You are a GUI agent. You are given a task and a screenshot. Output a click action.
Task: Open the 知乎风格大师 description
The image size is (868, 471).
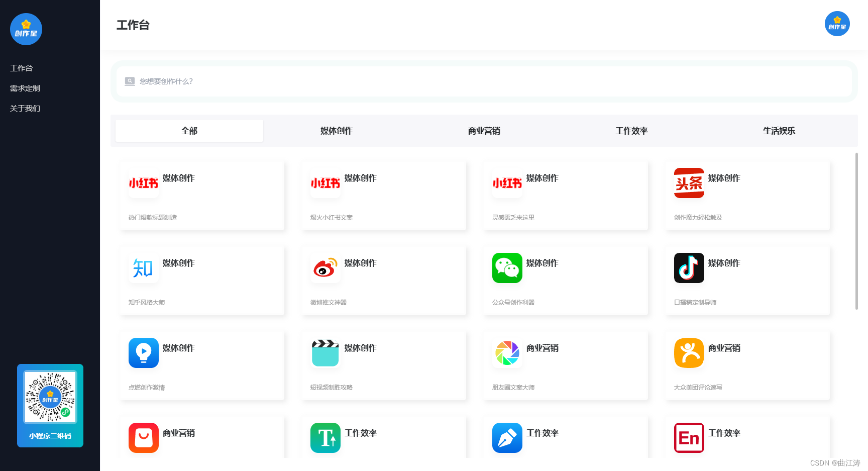[x=147, y=303]
